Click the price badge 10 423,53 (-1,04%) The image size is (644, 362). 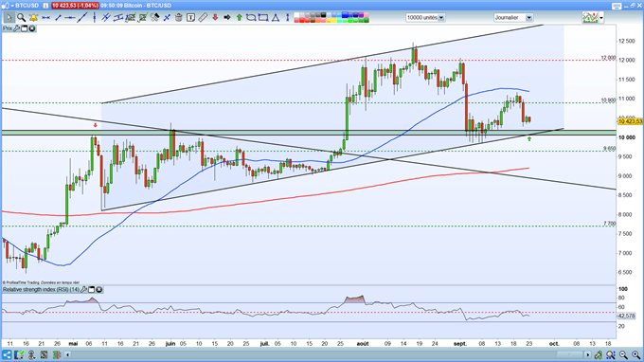[x=75, y=6]
